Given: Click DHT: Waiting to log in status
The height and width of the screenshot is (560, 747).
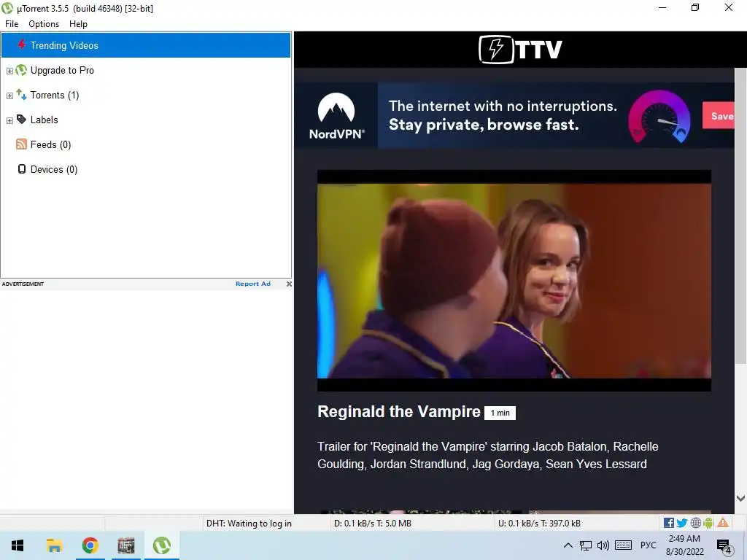Looking at the screenshot, I should 249,524.
